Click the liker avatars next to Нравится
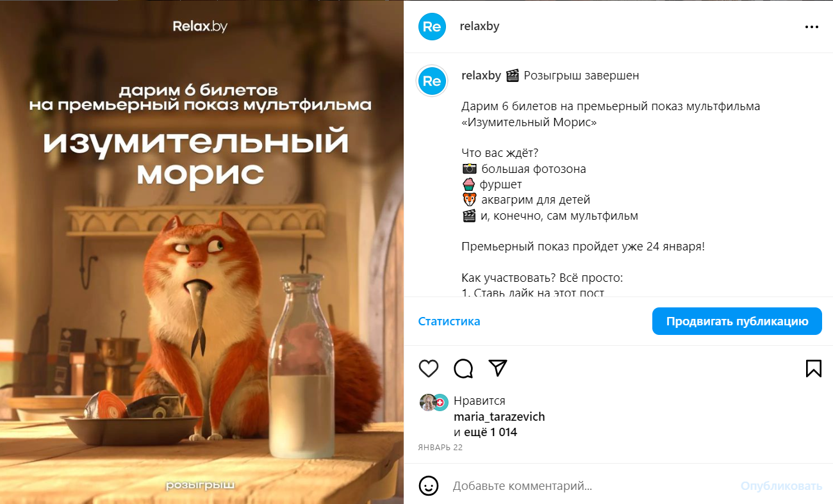833x504 pixels. coord(434,402)
